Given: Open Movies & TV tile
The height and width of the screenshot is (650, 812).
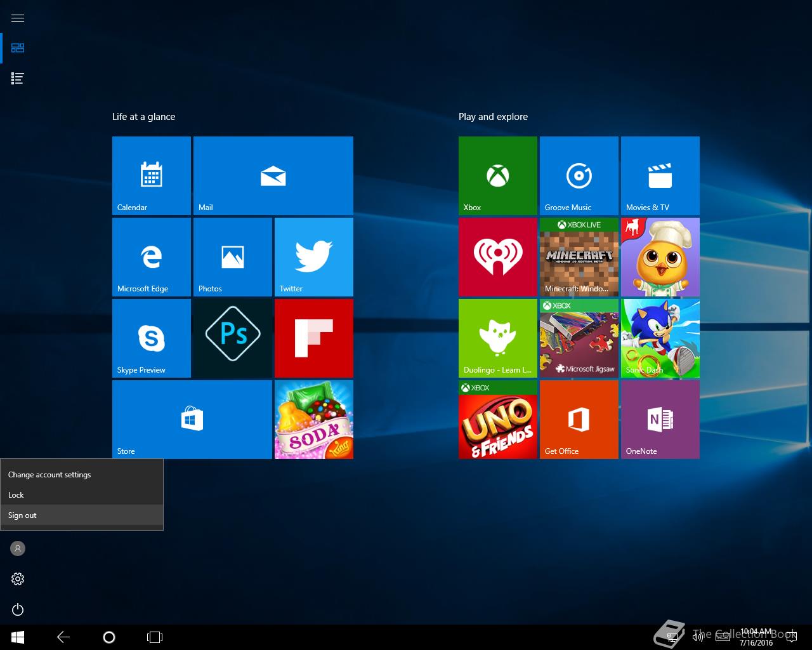Looking at the screenshot, I should (660, 176).
